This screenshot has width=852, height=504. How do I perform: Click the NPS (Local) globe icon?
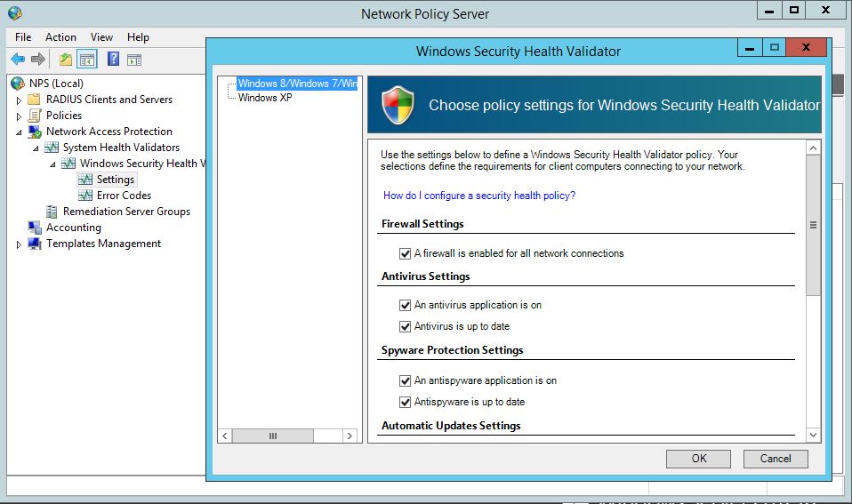pos(18,83)
